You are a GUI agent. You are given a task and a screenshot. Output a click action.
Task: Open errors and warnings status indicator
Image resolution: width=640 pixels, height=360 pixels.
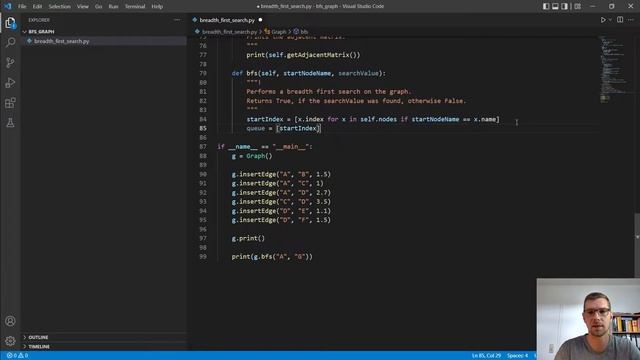pos(17,356)
